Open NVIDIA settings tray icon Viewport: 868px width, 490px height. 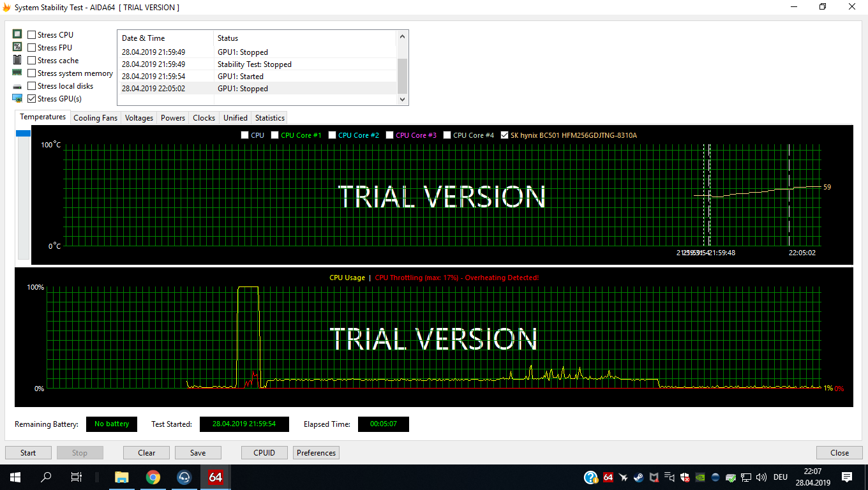(x=700, y=477)
